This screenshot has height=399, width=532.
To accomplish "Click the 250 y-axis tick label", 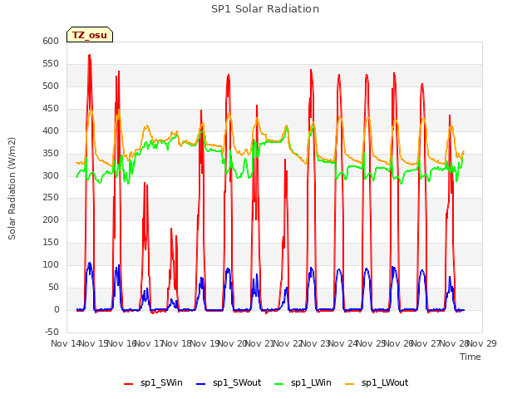I will tap(51, 198).
